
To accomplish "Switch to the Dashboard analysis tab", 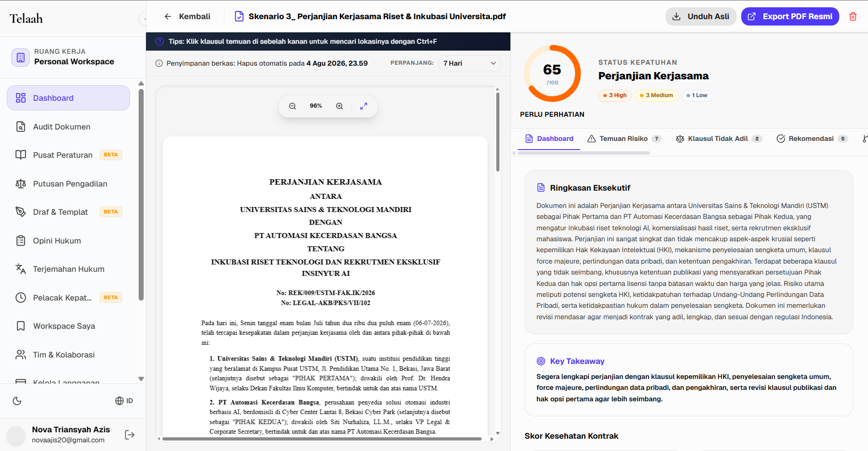I will tap(549, 139).
